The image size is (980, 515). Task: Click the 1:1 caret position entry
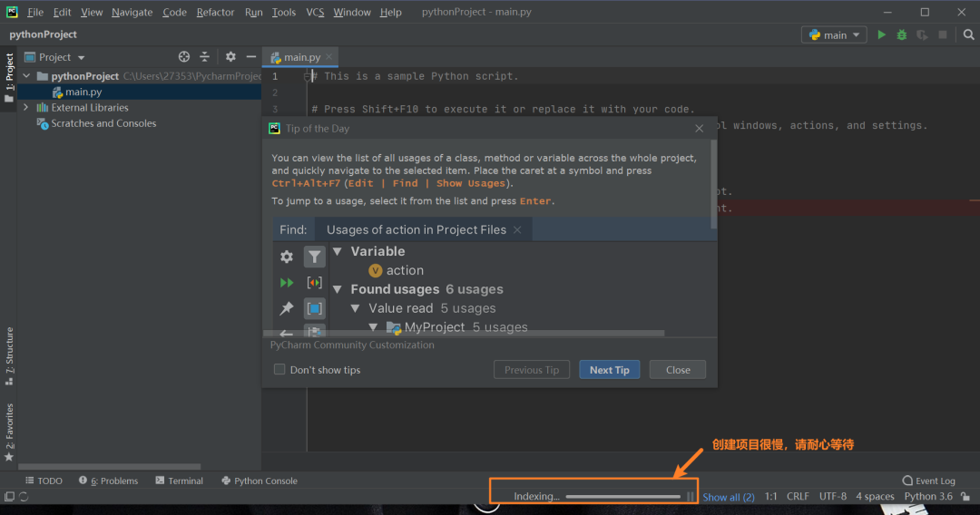point(770,497)
